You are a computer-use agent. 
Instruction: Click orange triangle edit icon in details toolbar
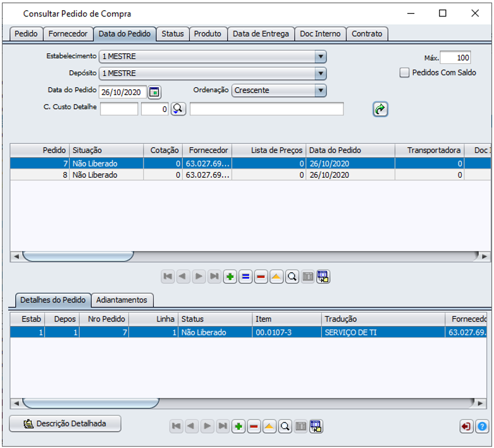pyautogui.click(x=269, y=426)
